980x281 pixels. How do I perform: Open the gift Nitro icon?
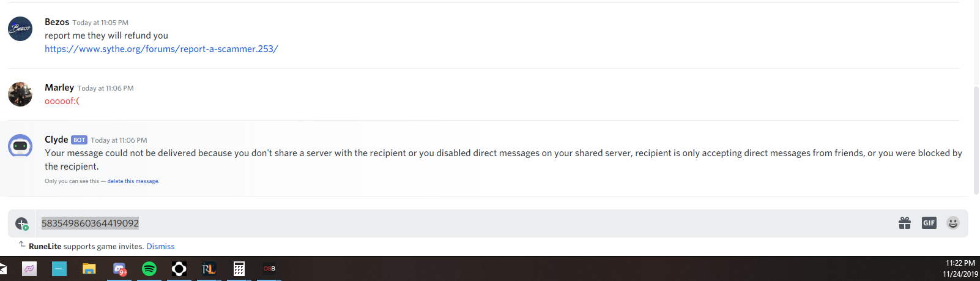tap(905, 223)
